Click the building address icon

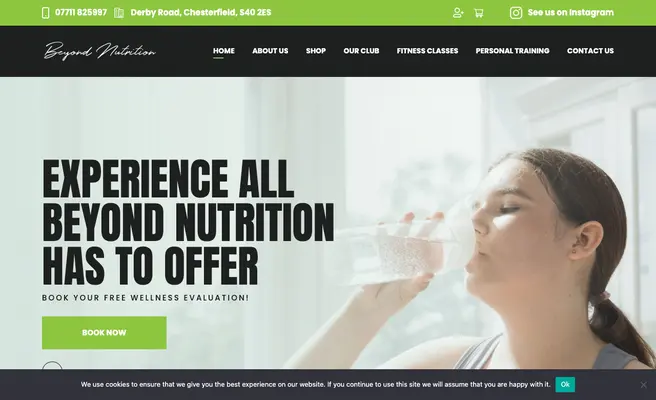pos(119,13)
